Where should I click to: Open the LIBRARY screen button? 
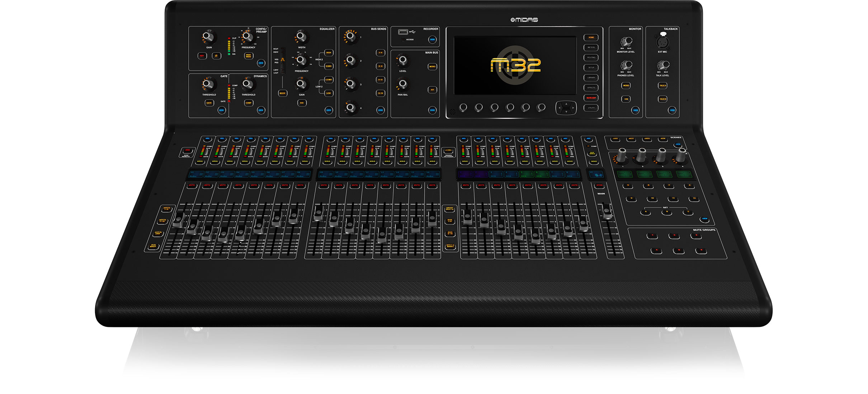(x=591, y=78)
